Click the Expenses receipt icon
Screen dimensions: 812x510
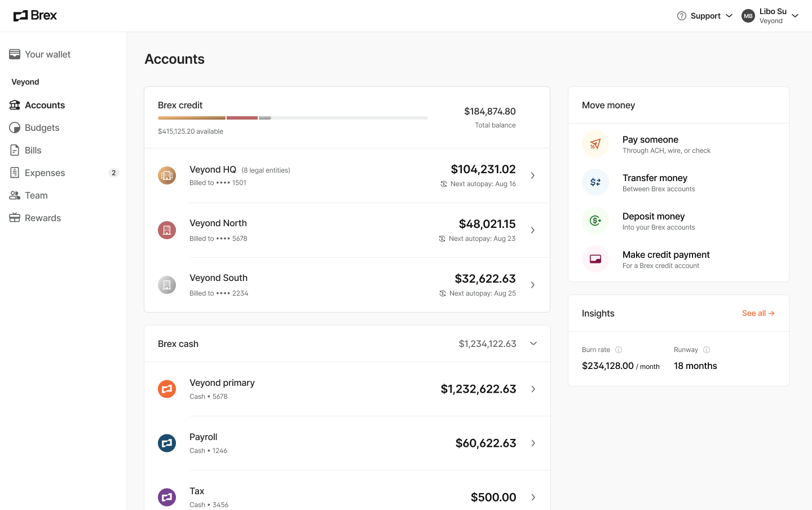(15, 173)
